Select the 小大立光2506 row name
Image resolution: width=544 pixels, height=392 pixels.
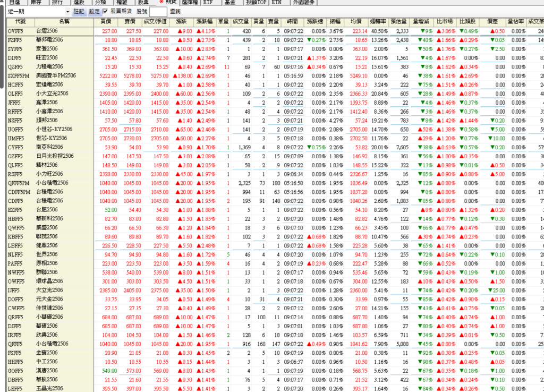[x=52, y=93]
